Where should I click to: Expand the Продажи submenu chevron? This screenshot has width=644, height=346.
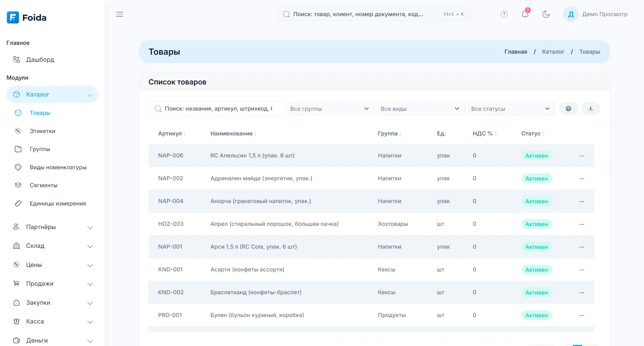90,284
